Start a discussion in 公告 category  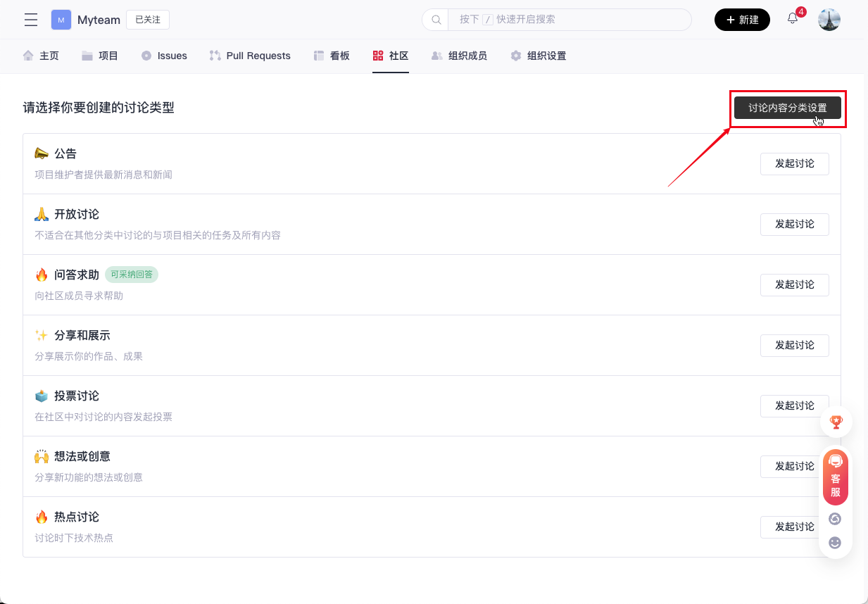tap(794, 163)
